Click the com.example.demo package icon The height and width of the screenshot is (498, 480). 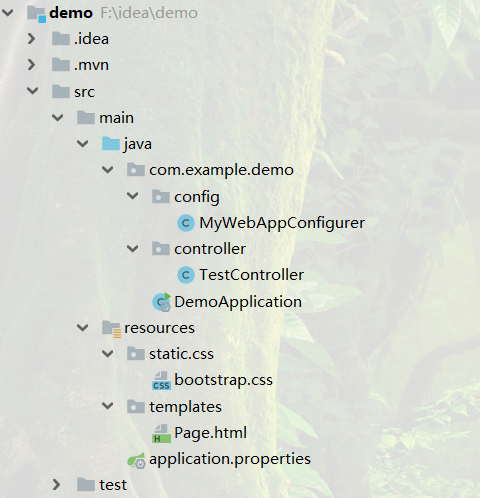tap(136, 170)
